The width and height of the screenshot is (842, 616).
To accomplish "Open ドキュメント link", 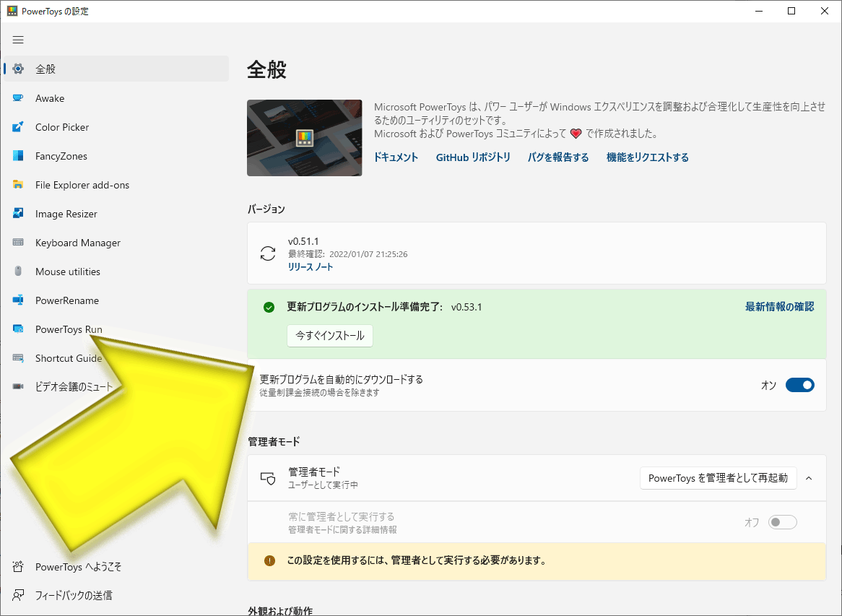I will [396, 157].
